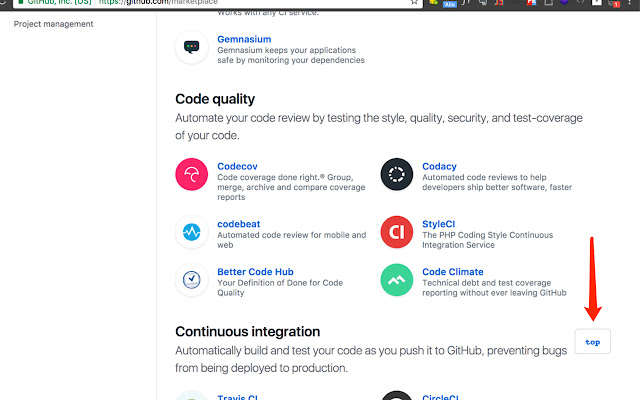Open the Codecov app link

click(x=237, y=166)
